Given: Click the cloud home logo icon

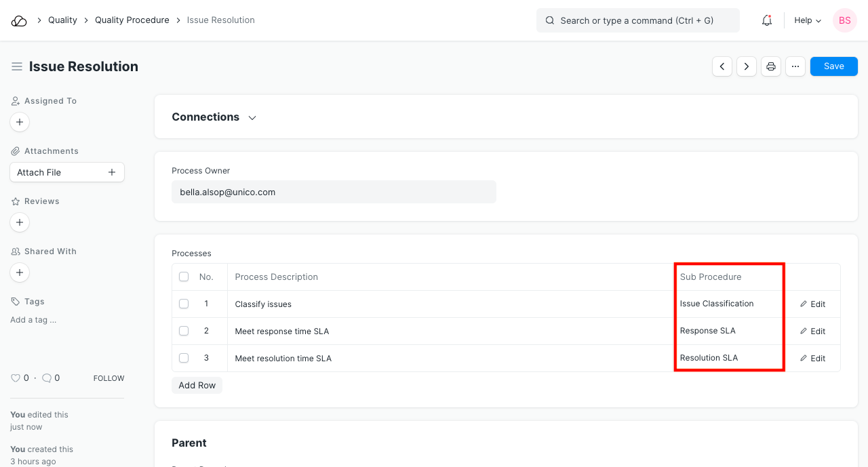Looking at the screenshot, I should [x=19, y=20].
